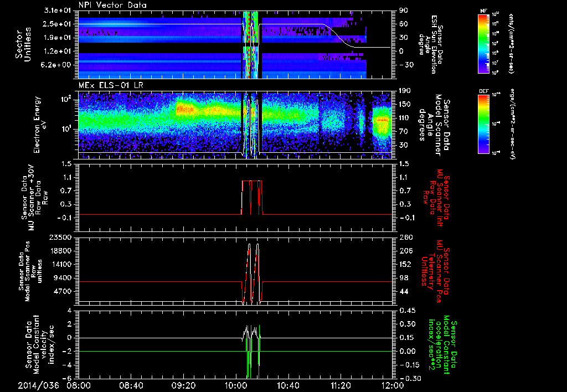This screenshot has width=567, height=392.
Task: Click the DEF energy flux color bar
Action: 483,124
